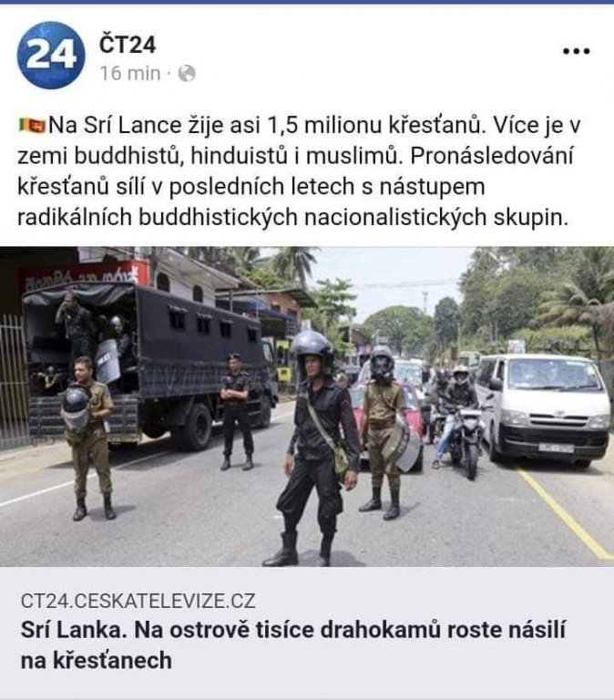Viewport: 614px width, 700px height.
Task: Click the officer with crossed arms
Action: [236, 412]
